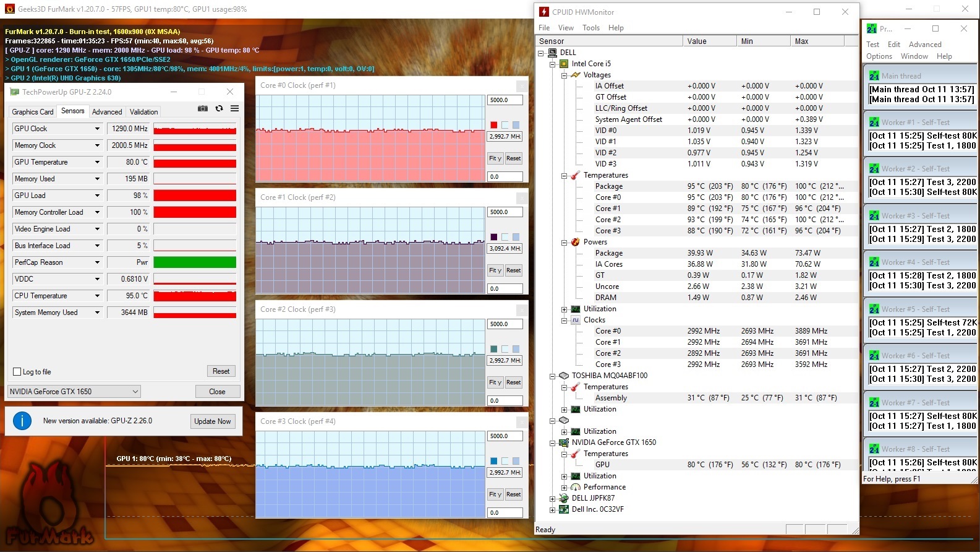Click the DELL JJPFK87 battery icon
This screenshot has height=552, width=980.
[x=564, y=498]
